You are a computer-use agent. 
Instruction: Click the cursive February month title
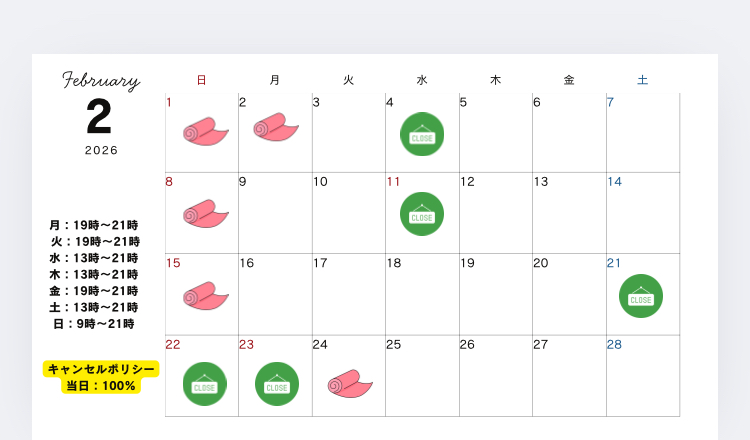(x=101, y=81)
